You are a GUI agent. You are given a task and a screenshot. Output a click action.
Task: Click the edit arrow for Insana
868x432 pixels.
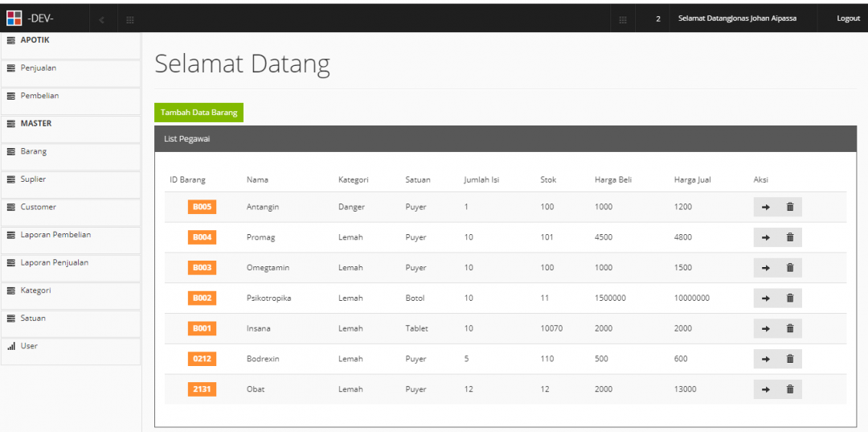pos(766,328)
